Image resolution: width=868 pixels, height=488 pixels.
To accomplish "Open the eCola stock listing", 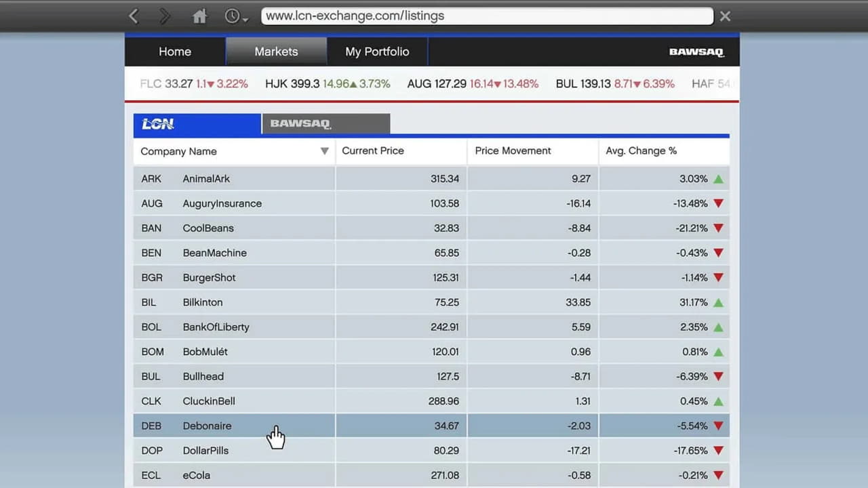I will pyautogui.click(x=197, y=475).
